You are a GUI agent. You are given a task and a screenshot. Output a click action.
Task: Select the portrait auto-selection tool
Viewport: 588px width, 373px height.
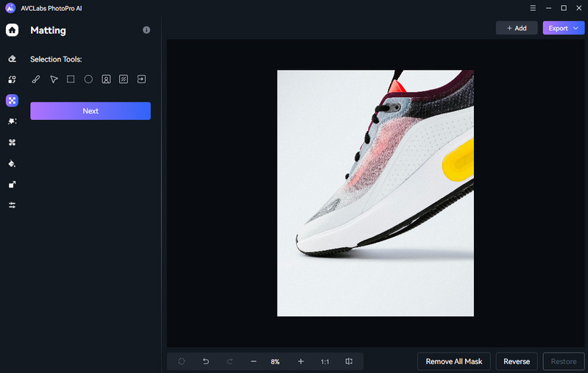click(106, 79)
